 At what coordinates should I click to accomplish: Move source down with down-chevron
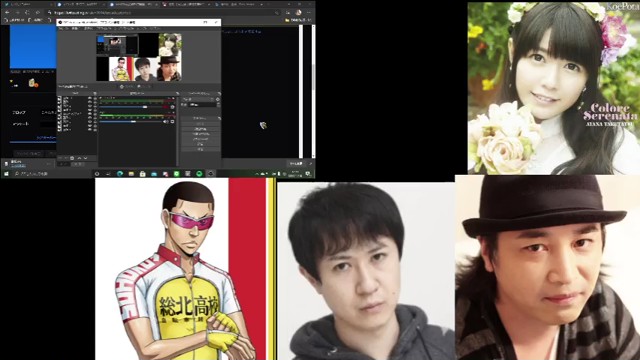click(85, 158)
